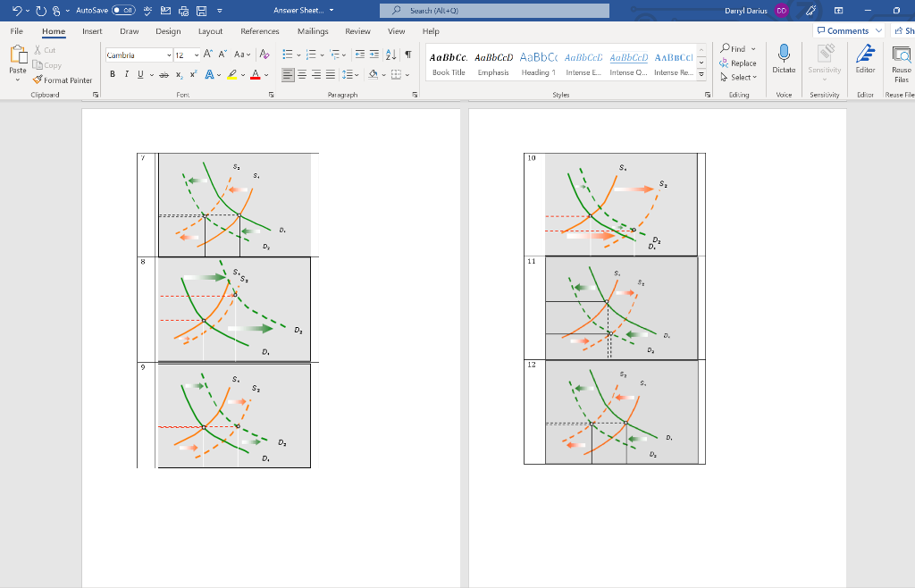Screen dimensions: 915x588
Task: Open the font color dropdown arrow
Action: 266,75
